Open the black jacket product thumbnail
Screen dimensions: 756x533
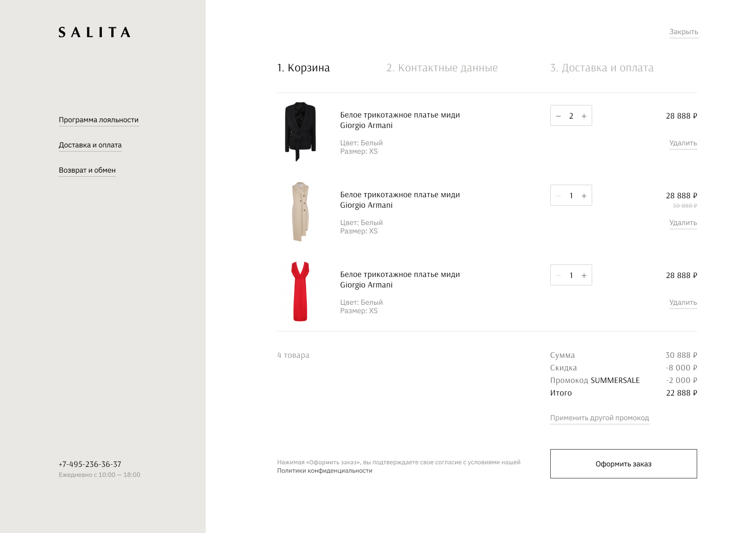click(300, 132)
